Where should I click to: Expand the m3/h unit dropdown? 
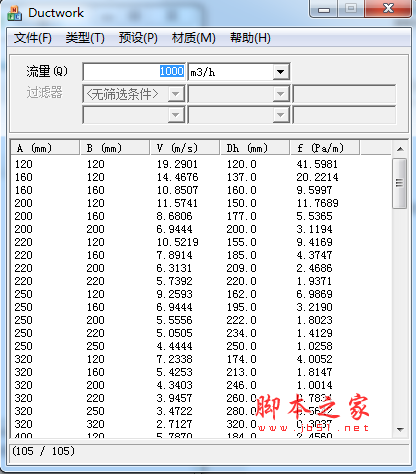(281, 72)
